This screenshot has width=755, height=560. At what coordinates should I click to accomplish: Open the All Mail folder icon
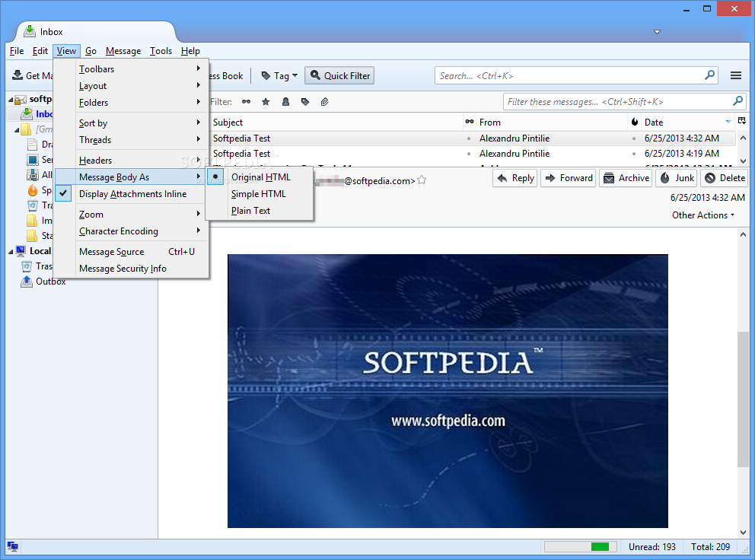click(x=32, y=175)
